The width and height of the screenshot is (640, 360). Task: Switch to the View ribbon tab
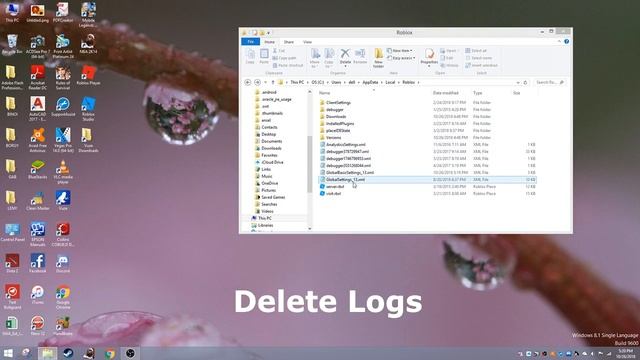(x=307, y=42)
